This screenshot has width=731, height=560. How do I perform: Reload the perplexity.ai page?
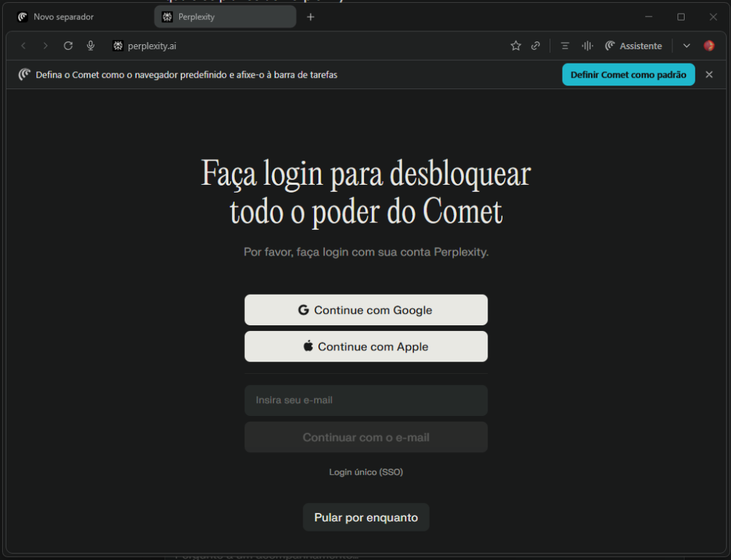click(68, 45)
